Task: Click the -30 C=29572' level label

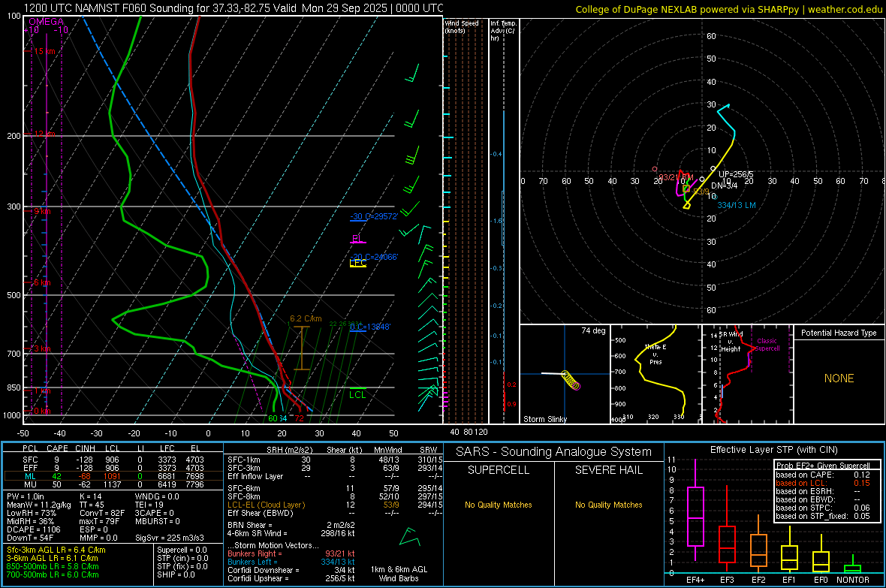Action: (x=374, y=216)
